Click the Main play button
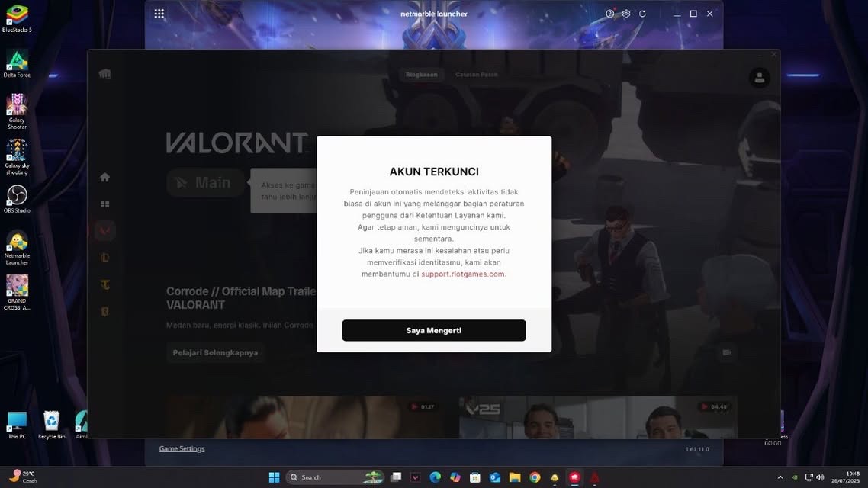The image size is (868, 488). [x=205, y=182]
